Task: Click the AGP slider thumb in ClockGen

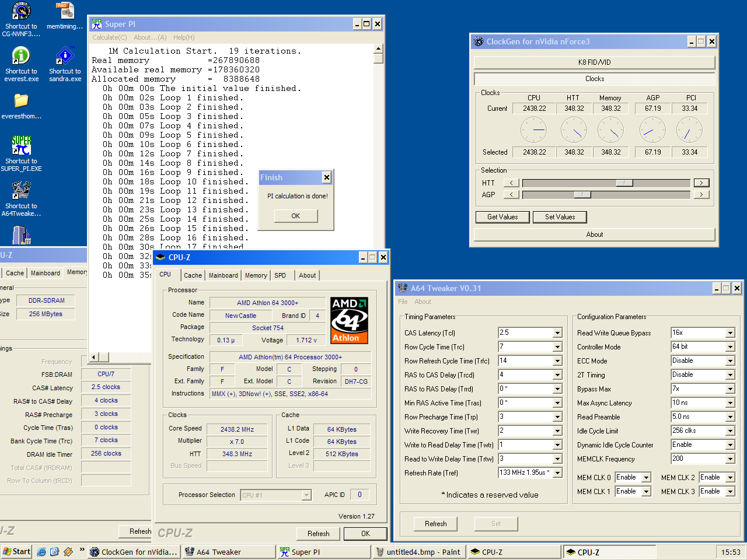Action: (x=582, y=194)
